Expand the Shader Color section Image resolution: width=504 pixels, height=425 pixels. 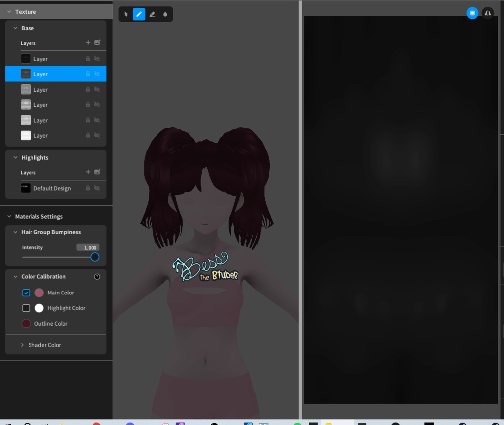tap(22, 345)
